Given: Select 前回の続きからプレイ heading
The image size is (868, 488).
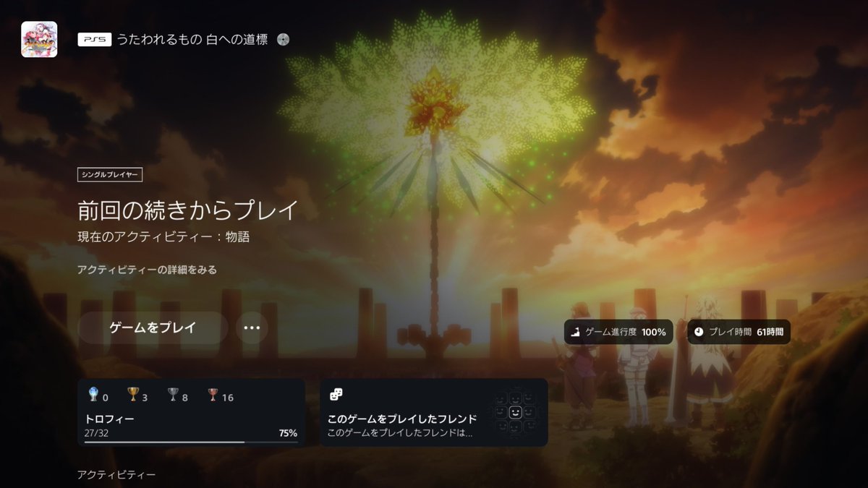Looking at the screenshot, I should pyautogui.click(x=187, y=210).
